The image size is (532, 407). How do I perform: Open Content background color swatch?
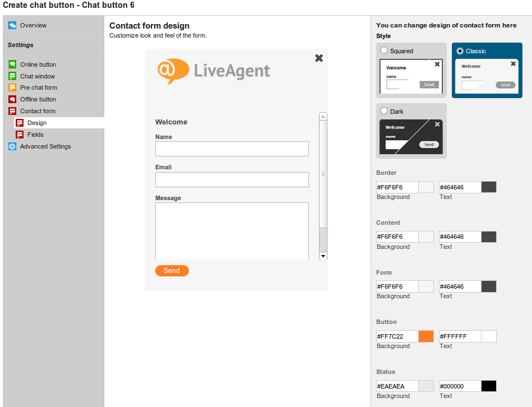click(x=426, y=237)
